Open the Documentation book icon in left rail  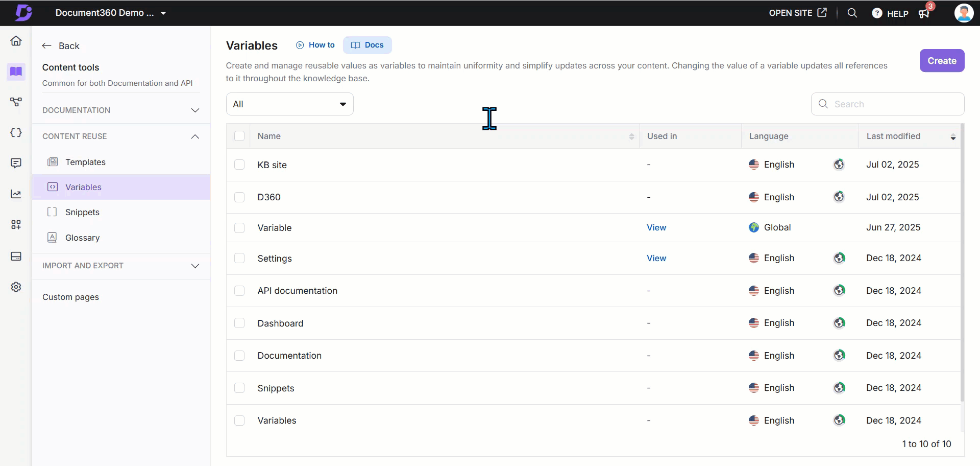click(x=16, y=71)
